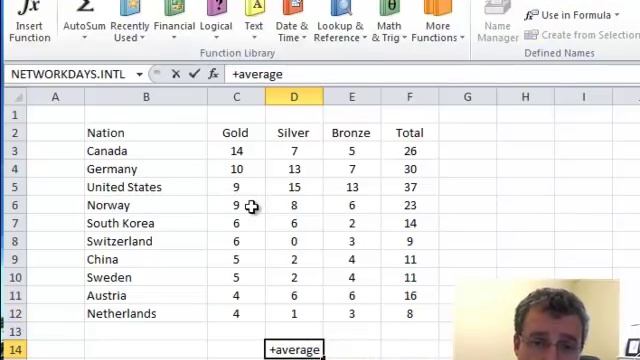Select row 2 header
Image resolution: width=640 pixels, height=360 pixels.
click(15, 133)
